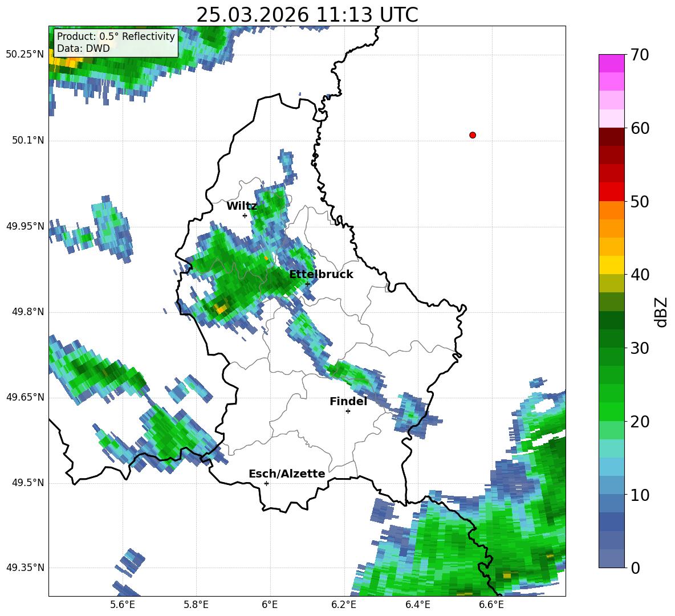Image resolution: width=675 pixels, height=616 pixels.
Task: Pick the cyan 15 dBZ colorbar segment
Action: click(611, 448)
